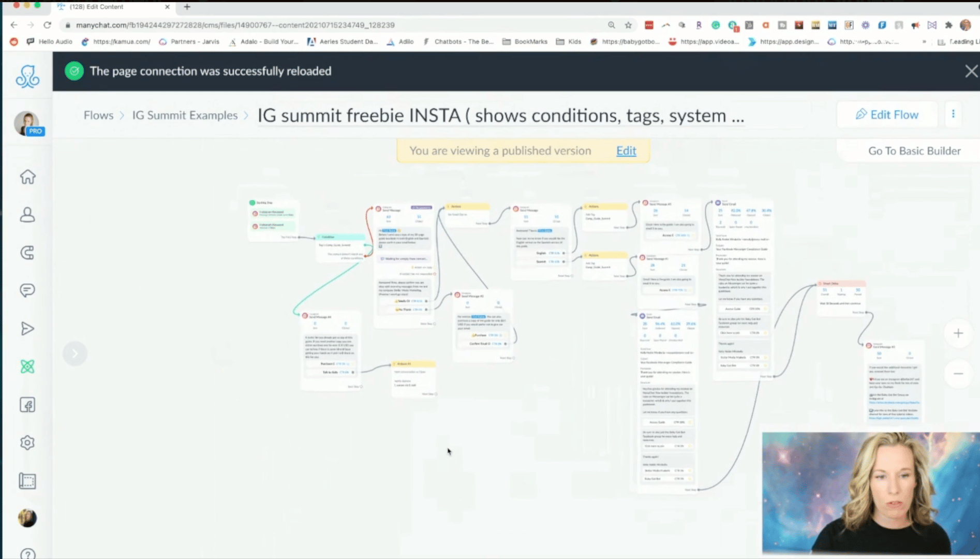Open the ManyChat logo home
This screenshot has height=559, width=980.
(x=27, y=77)
